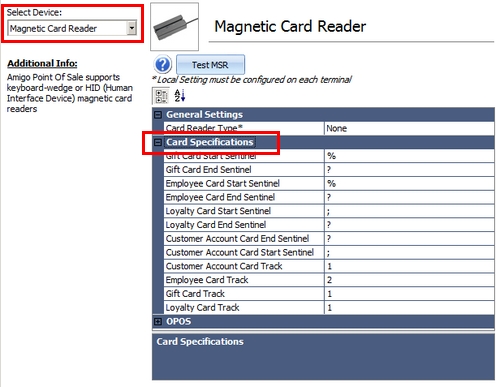Click the General Settings header text
500x387 pixels.
205,115
